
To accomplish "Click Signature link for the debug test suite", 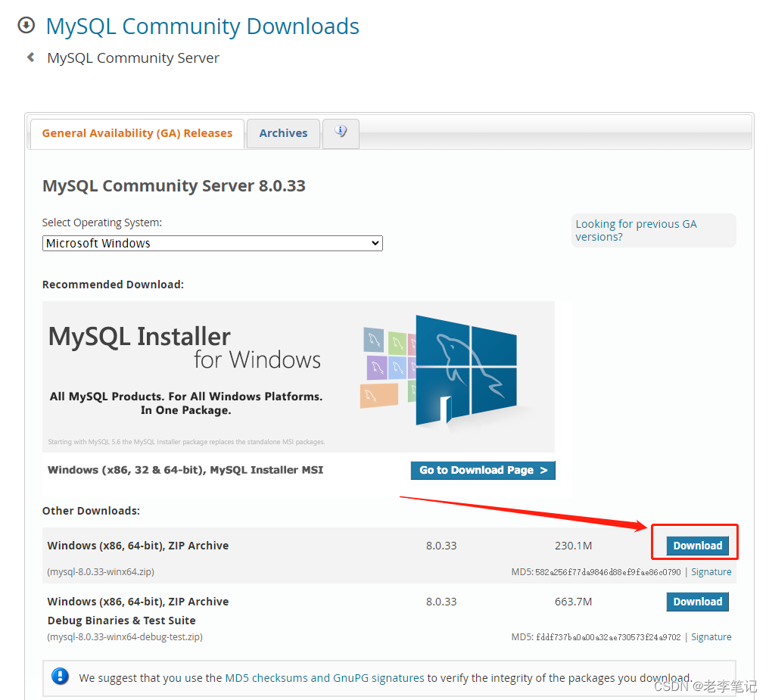I will coord(711,636).
